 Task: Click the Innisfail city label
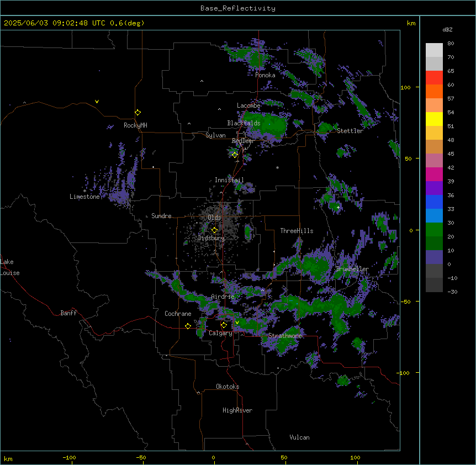pos(229,180)
